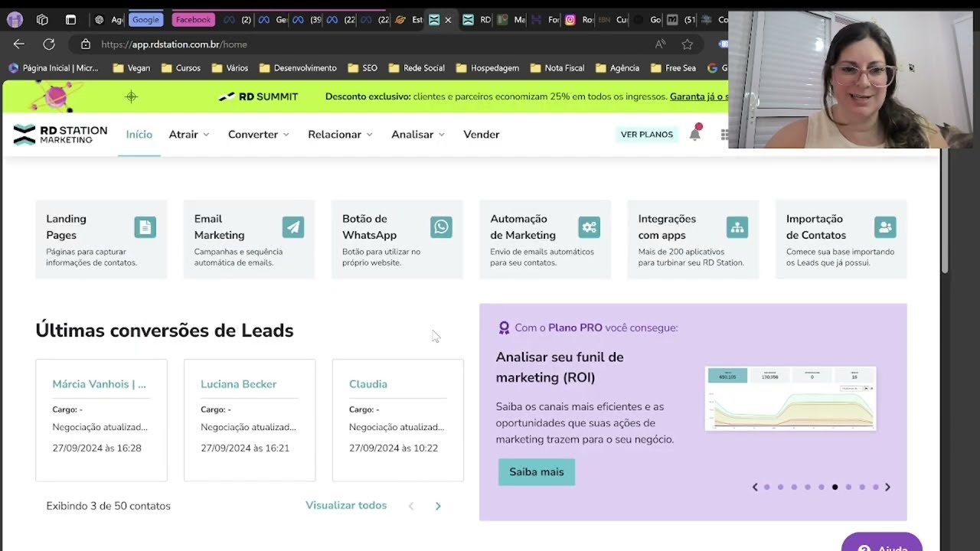This screenshot has height=551, width=980.
Task: Click the Garanta já link in the RD Summit banner
Action: (699, 96)
